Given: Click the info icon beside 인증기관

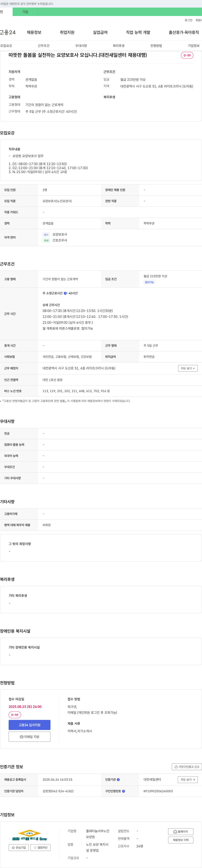Looking at the screenshot, I should (x=118, y=779).
